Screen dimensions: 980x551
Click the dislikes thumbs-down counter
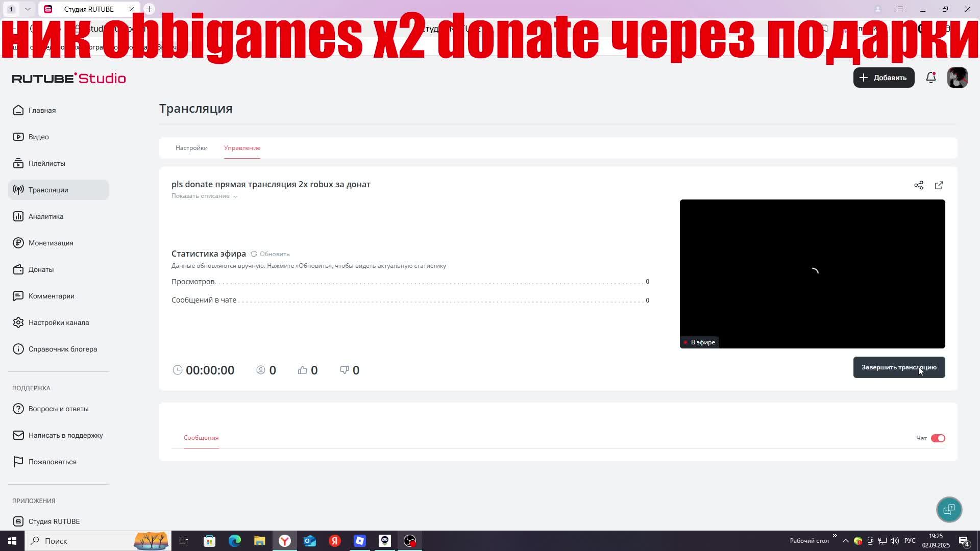tap(350, 370)
